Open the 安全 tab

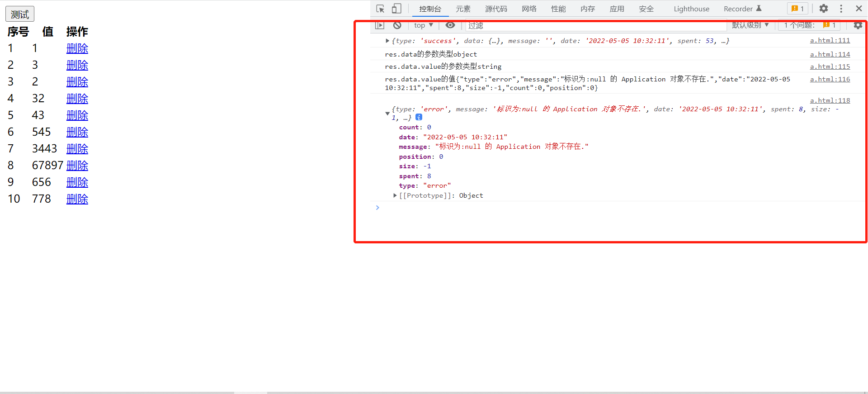[x=646, y=9]
